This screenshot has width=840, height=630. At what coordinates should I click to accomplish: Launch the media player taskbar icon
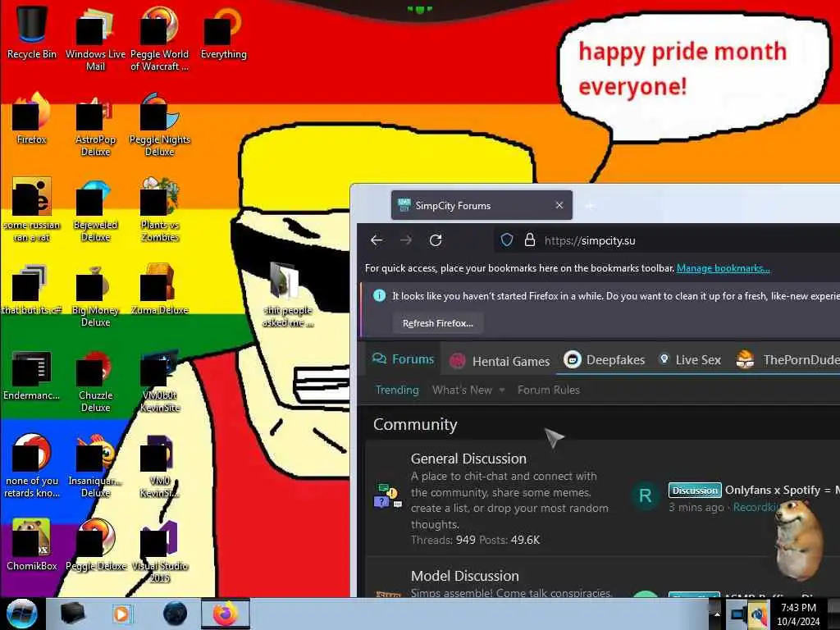[x=121, y=614]
